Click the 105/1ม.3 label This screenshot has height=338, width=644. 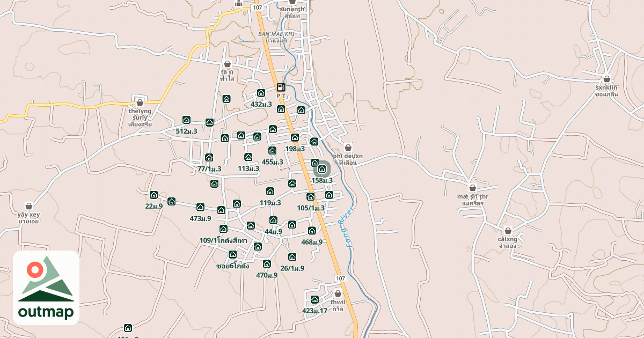[x=311, y=208]
